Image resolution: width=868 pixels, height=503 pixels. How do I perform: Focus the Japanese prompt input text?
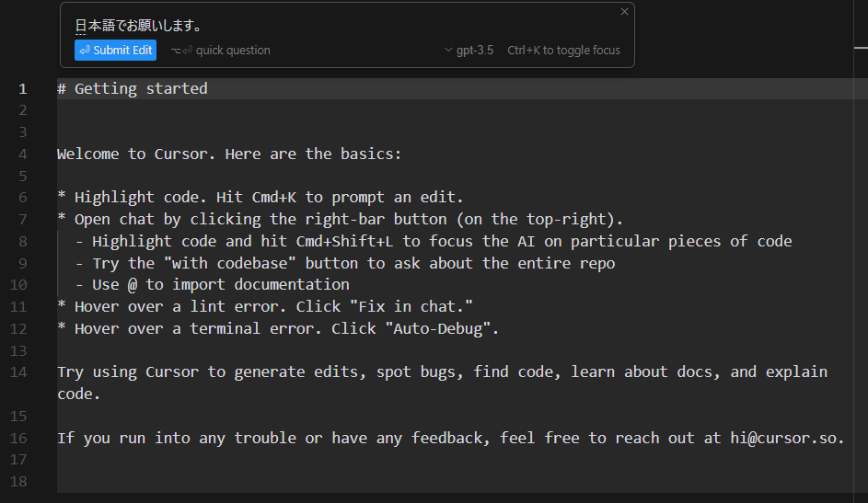(x=138, y=26)
